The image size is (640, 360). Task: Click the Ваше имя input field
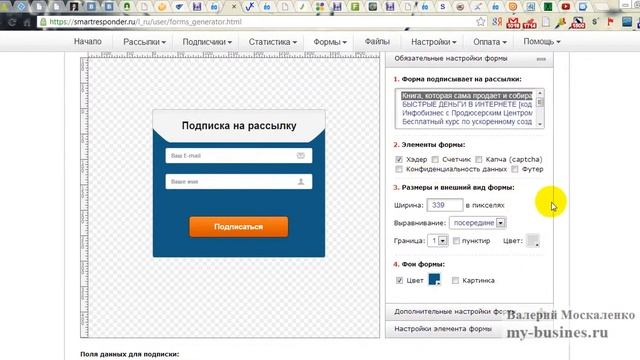(x=239, y=182)
